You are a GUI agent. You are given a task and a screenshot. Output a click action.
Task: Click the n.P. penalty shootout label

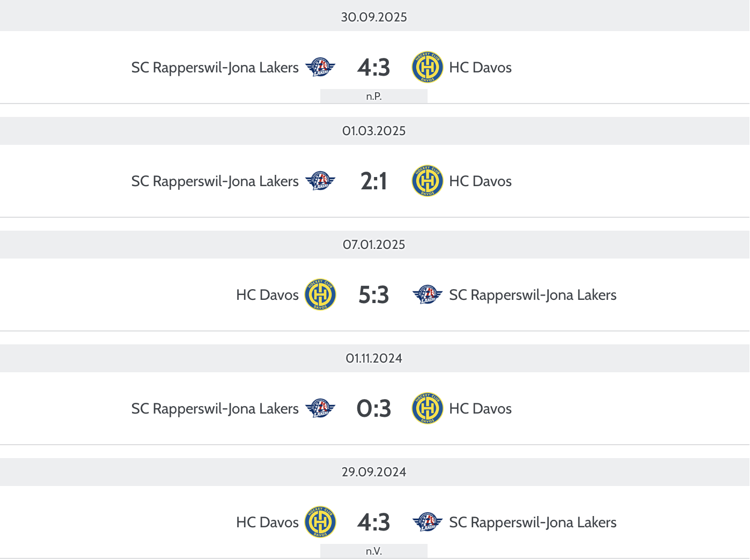pos(374,97)
